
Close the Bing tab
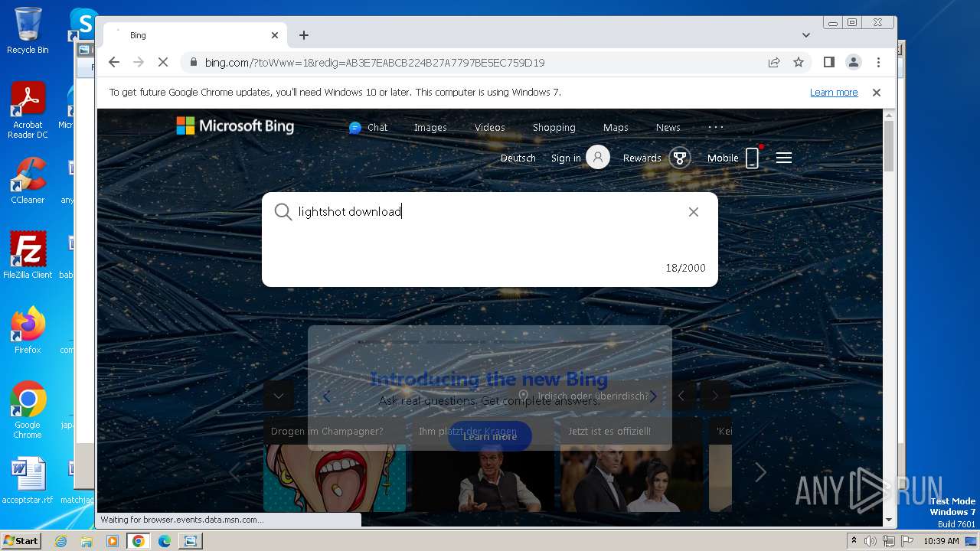coord(275,35)
